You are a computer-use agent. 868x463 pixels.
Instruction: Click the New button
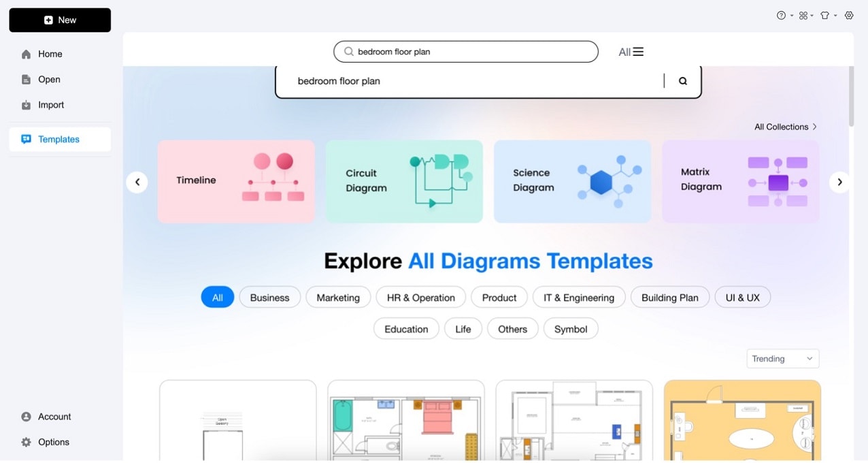[60, 20]
